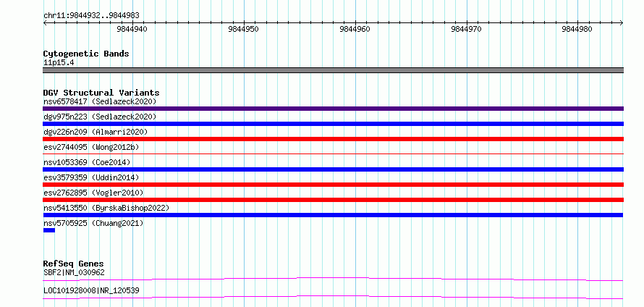
Task: Select the RefSeq Genes track heading
Action: [x=74, y=264]
